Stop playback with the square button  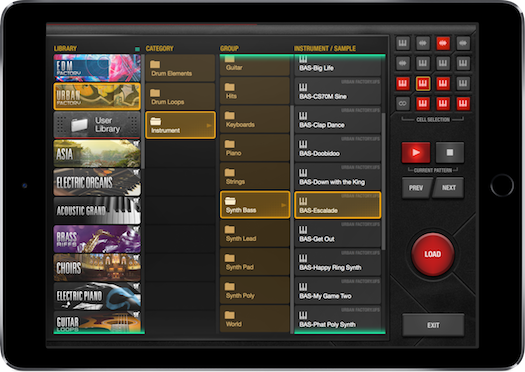tap(450, 152)
